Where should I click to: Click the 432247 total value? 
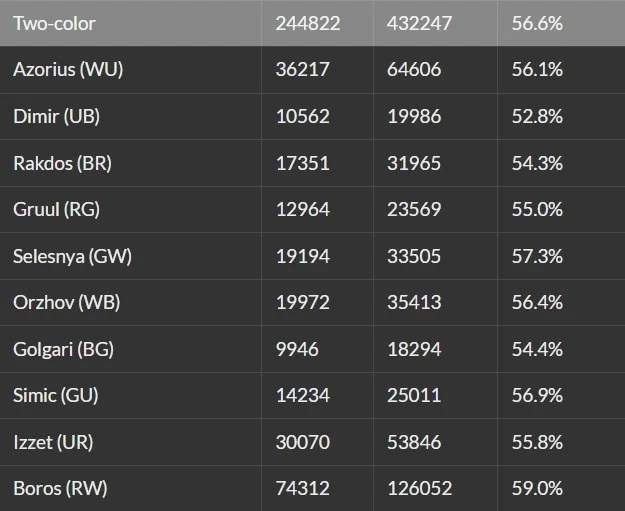point(419,24)
